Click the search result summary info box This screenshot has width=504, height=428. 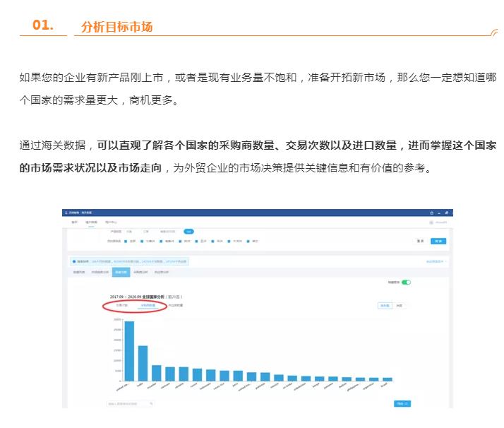(x=130, y=261)
